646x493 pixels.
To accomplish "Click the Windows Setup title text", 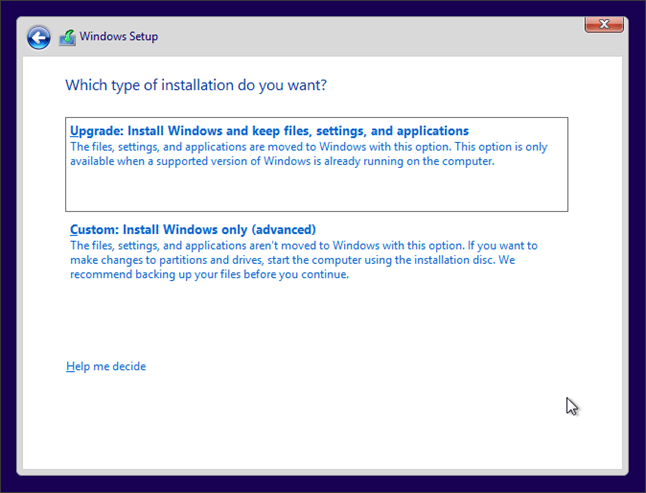I will 119,36.
